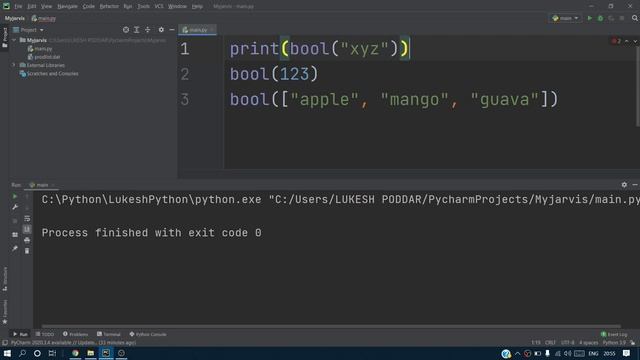Hide the Project tool window

click(172, 29)
